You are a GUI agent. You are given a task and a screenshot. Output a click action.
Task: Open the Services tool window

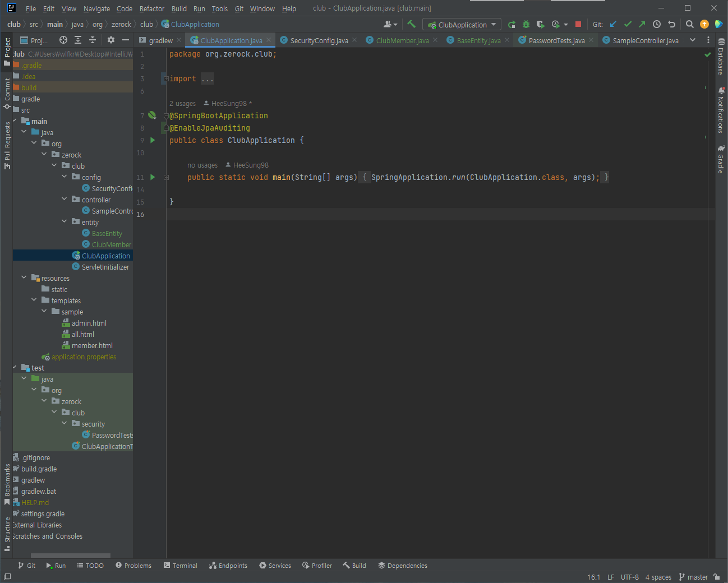point(275,566)
